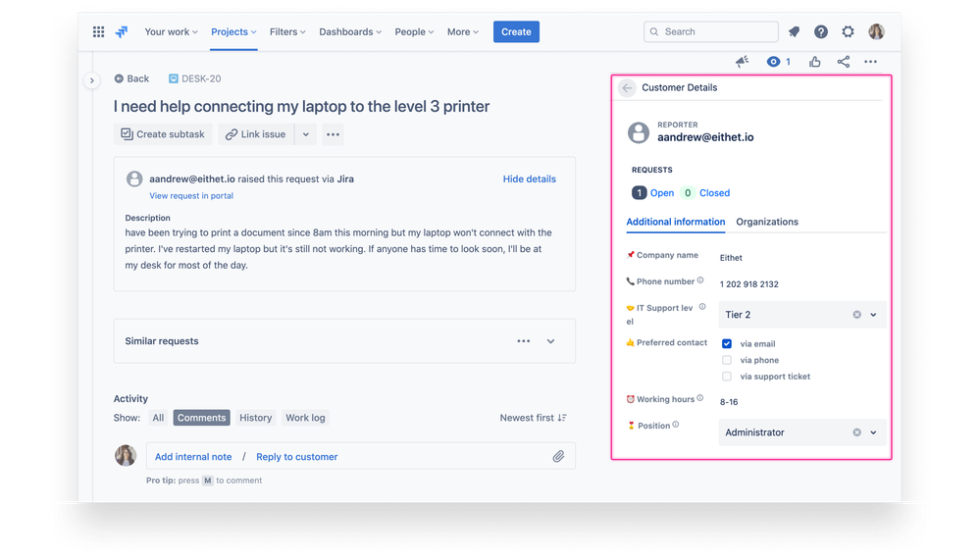Check the via support ticket checkbox

pyautogui.click(x=726, y=377)
